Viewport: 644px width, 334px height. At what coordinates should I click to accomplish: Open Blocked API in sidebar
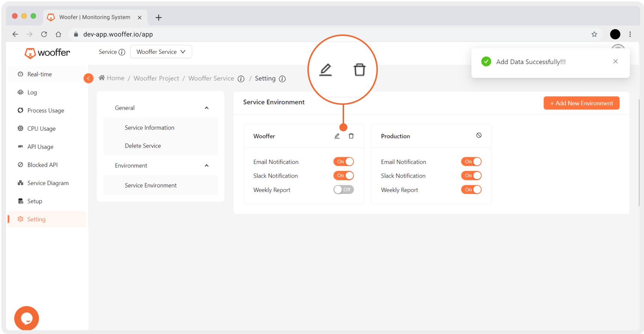pyautogui.click(x=46, y=165)
